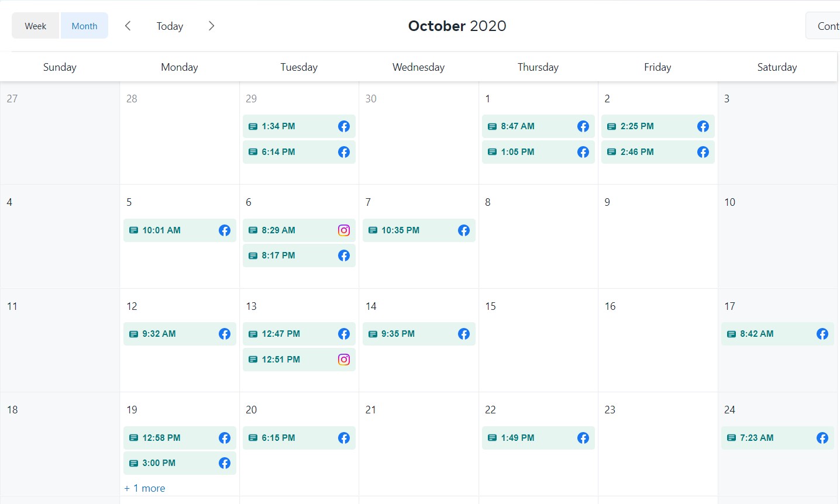Click Facebook icon on the 2:25 PM post
Screen dimensions: 840x504
703,126
